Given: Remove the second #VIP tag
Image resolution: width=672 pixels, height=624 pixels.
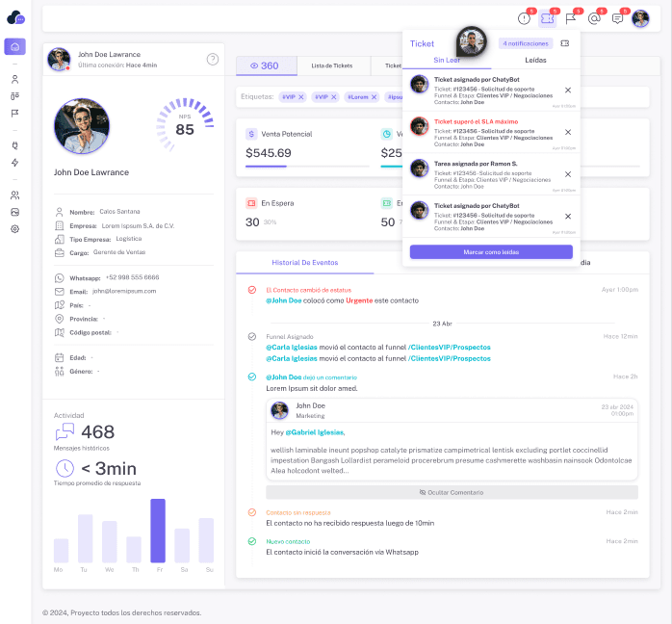Looking at the screenshot, I should [334, 97].
